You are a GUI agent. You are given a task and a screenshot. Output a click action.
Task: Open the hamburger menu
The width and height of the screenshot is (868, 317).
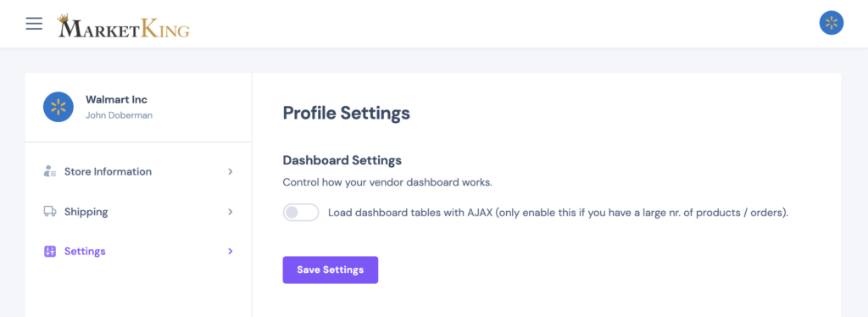tap(34, 23)
